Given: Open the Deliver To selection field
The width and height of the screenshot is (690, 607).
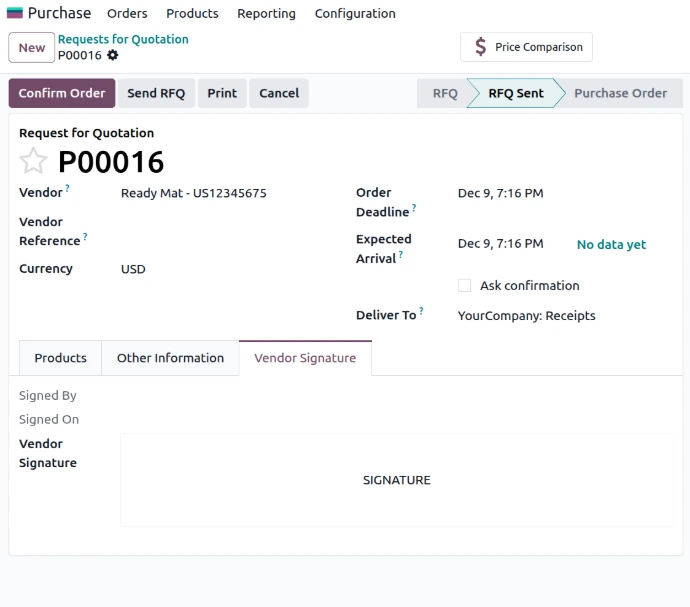Looking at the screenshot, I should [x=560, y=316].
